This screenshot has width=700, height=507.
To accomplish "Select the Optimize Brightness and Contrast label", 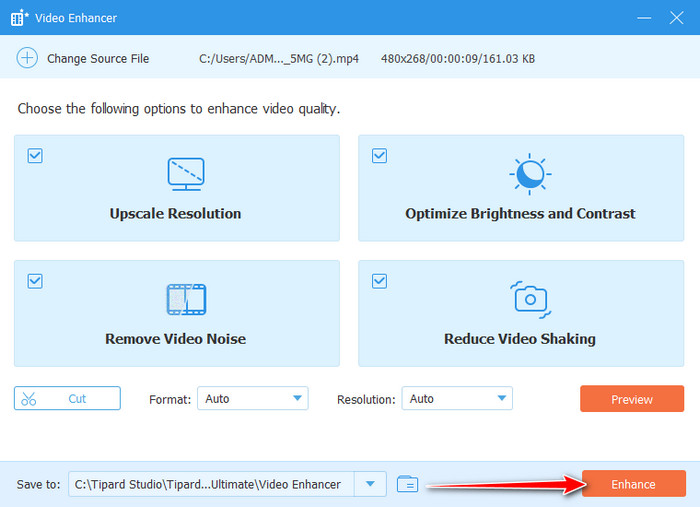I will tap(520, 214).
